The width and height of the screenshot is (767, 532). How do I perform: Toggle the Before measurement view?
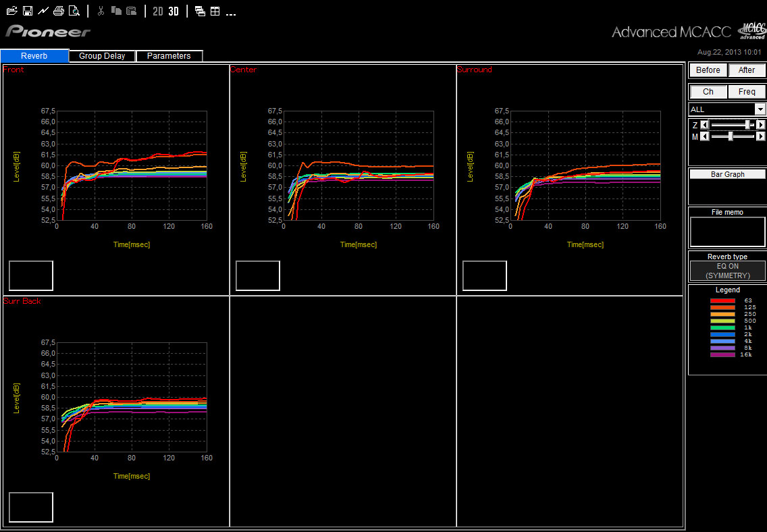point(708,70)
